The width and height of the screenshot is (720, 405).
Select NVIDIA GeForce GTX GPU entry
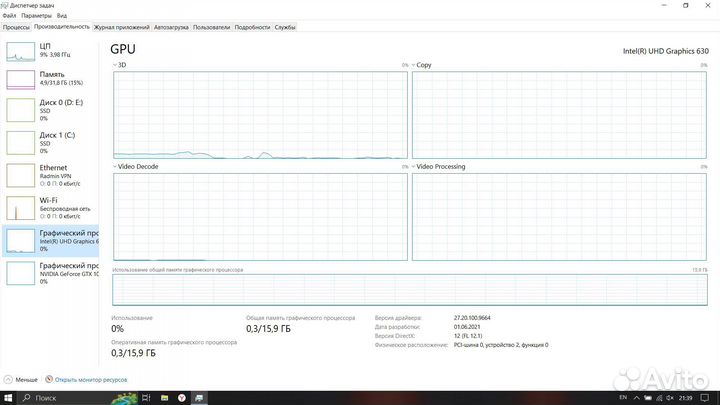click(51, 273)
